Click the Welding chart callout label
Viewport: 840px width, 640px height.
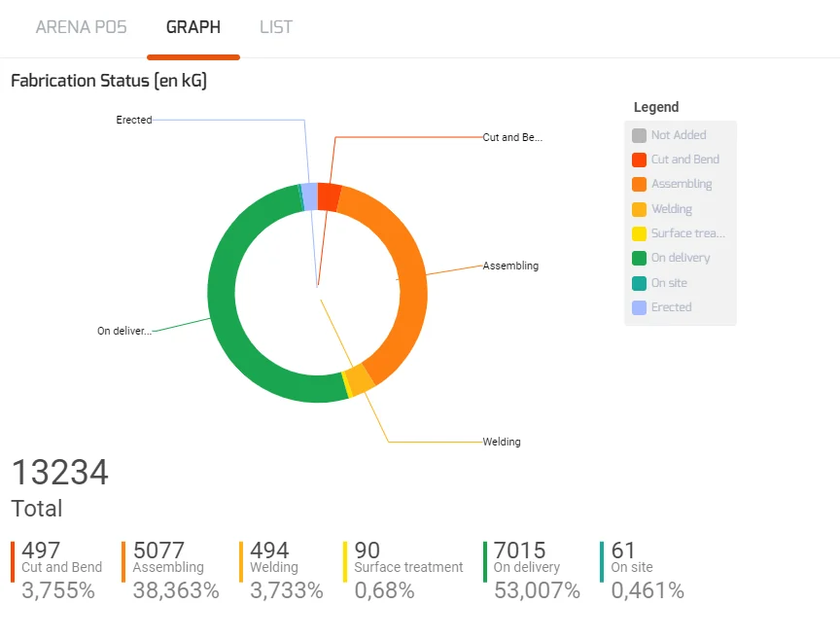point(502,442)
